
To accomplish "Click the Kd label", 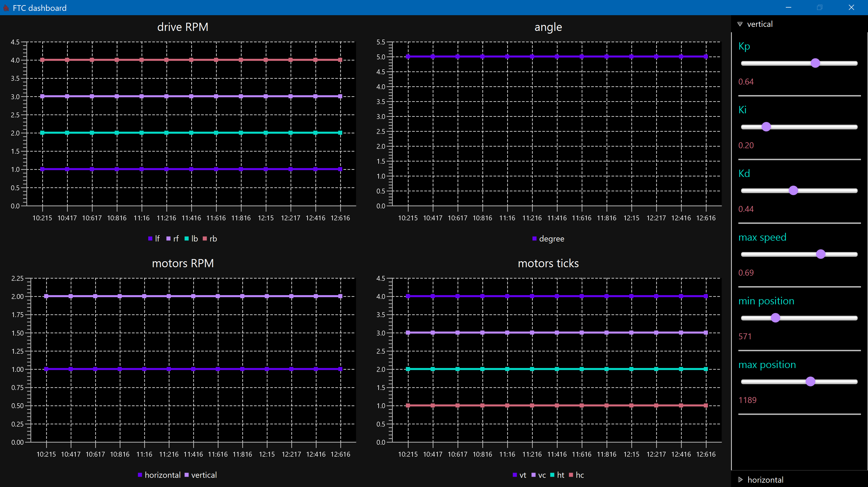I will (x=744, y=173).
